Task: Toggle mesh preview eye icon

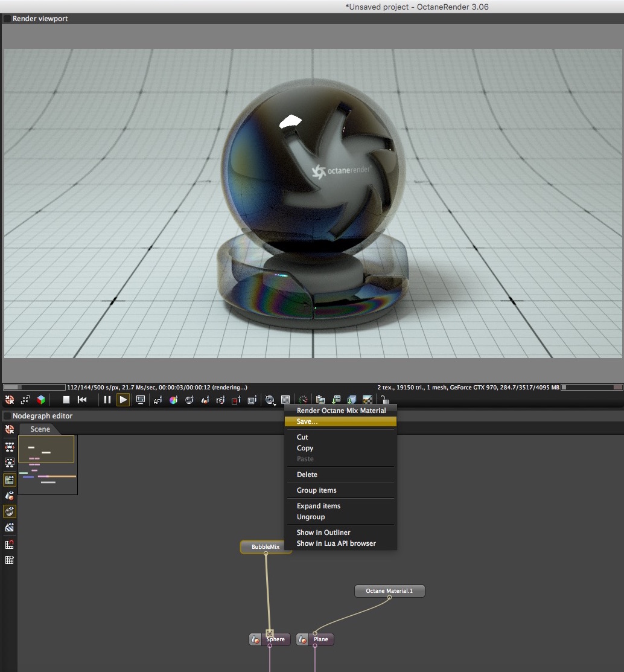Action: click(10, 496)
